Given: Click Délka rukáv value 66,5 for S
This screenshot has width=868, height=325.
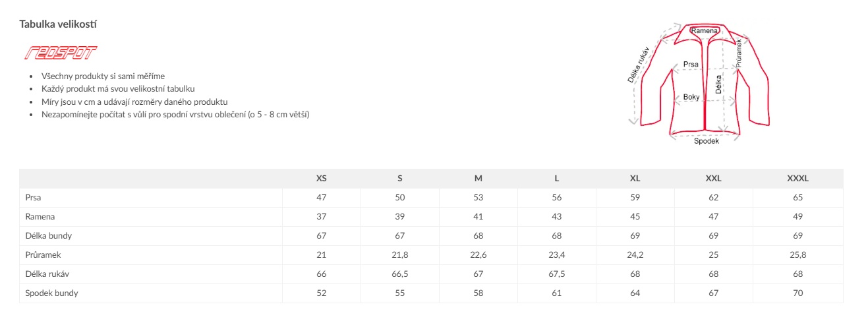Looking at the screenshot, I should coord(400,274).
